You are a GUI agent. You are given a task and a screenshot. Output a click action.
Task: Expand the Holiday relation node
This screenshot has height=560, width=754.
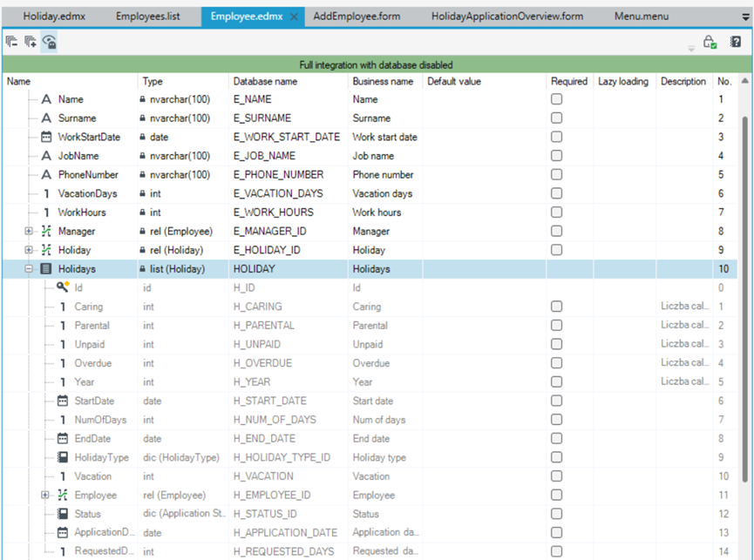pos(29,250)
